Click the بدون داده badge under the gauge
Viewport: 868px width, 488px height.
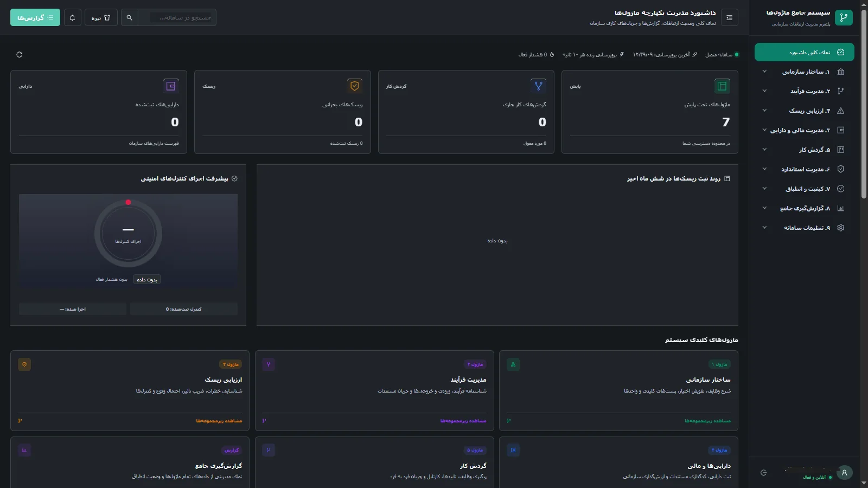click(x=147, y=280)
